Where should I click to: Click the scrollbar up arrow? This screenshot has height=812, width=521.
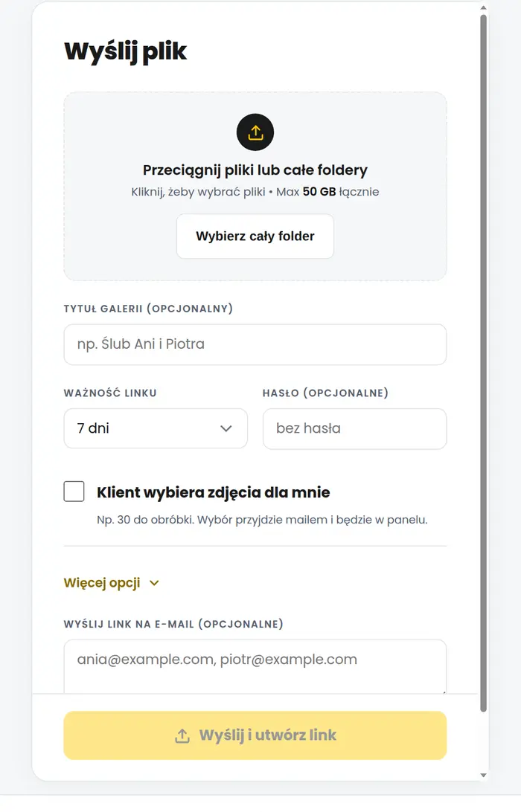point(483,7)
